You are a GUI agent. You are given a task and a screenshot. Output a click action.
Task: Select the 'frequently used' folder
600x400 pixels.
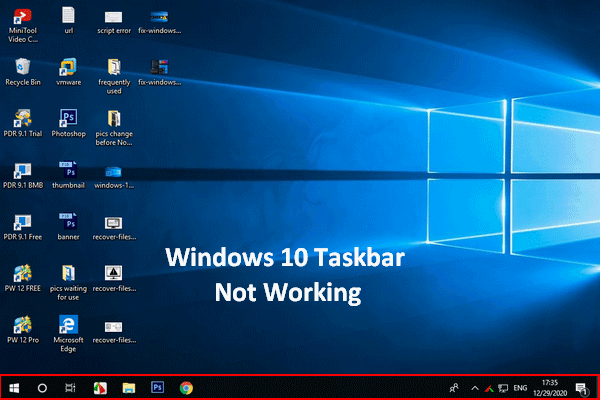point(114,68)
